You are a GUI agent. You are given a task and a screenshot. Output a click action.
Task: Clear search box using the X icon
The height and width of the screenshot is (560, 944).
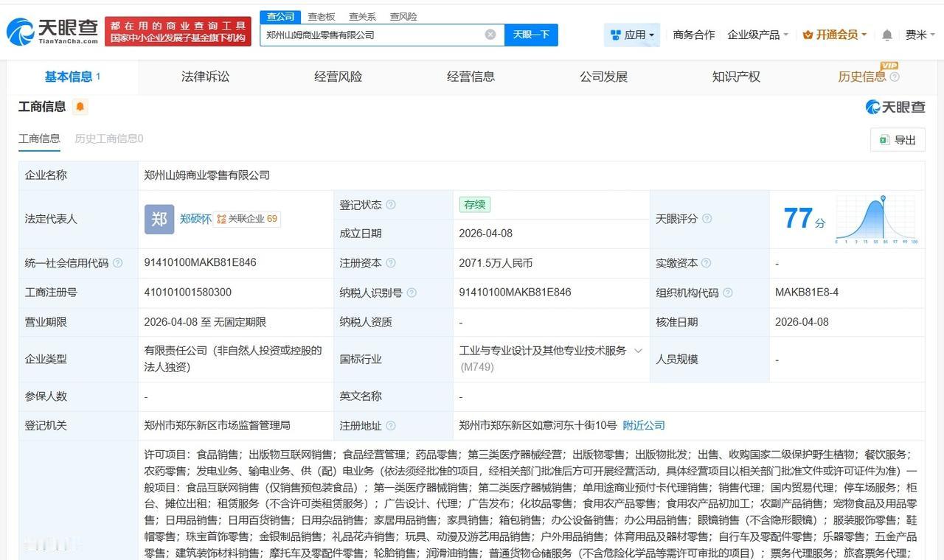[489, 34]
